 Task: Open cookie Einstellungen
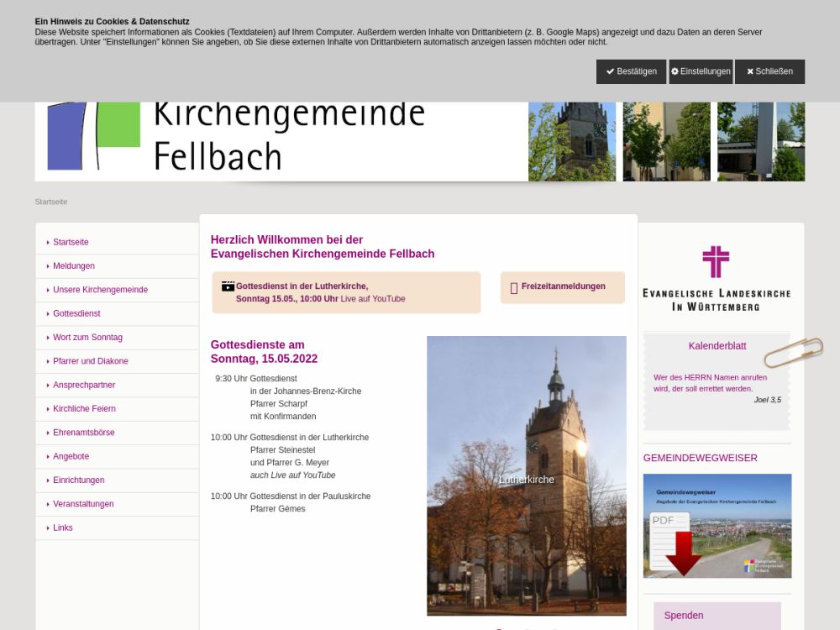(x=701, y=71)
